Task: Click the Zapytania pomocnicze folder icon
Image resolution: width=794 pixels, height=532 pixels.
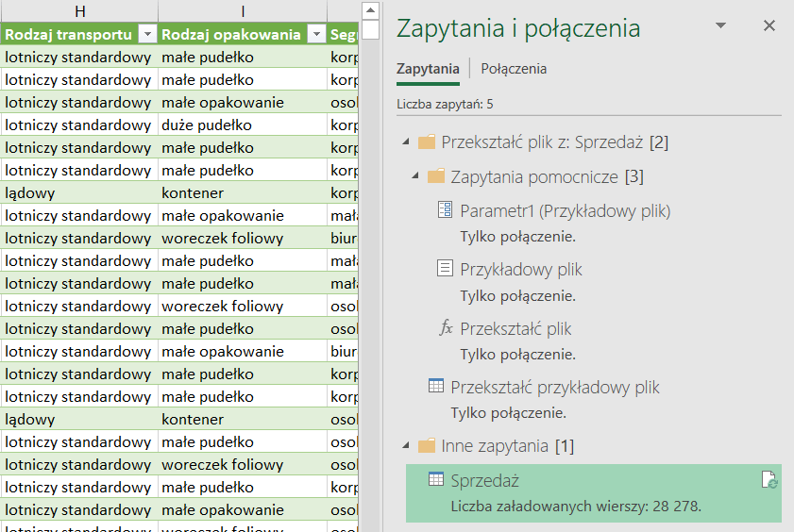Action: pos(436,176)
